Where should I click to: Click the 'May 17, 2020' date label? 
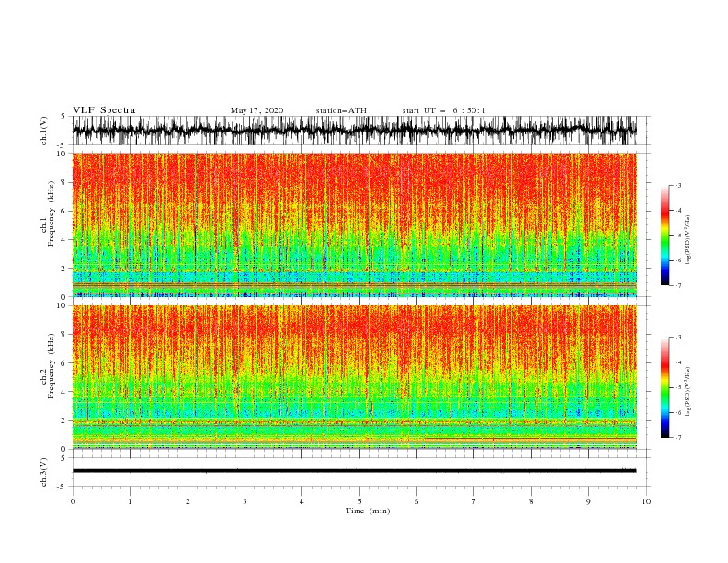coord(256,110)
